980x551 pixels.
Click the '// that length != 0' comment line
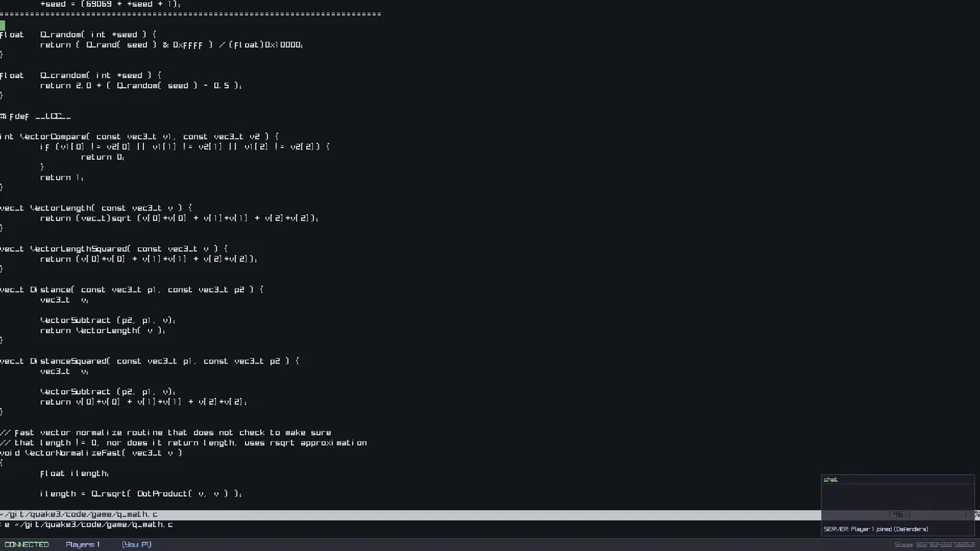[183, 442]
